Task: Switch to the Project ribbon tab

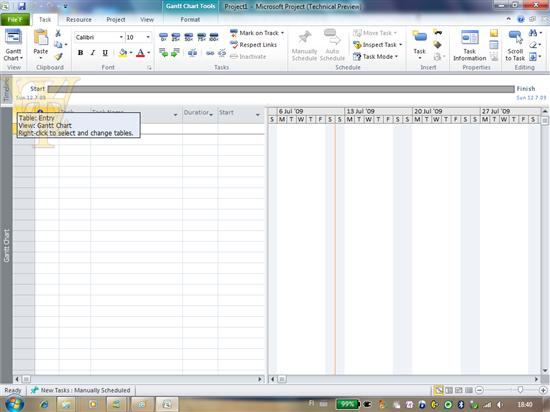Action: coord(116,20)
